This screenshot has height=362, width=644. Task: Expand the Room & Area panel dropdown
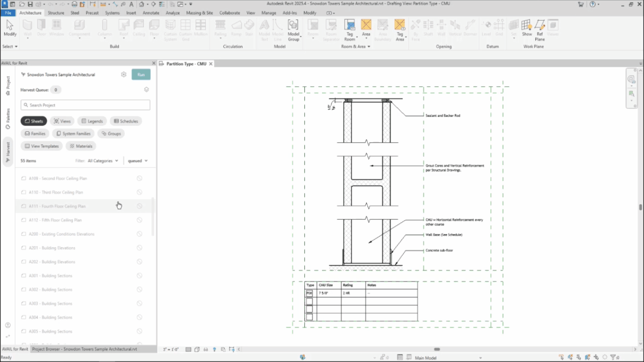point(356,46)
